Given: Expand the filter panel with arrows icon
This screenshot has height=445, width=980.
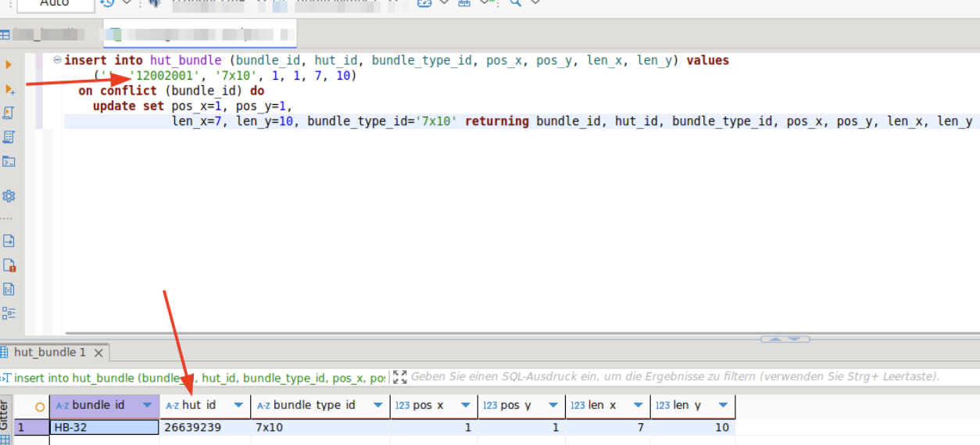Looking at the screenshot, I should (400, 377).
